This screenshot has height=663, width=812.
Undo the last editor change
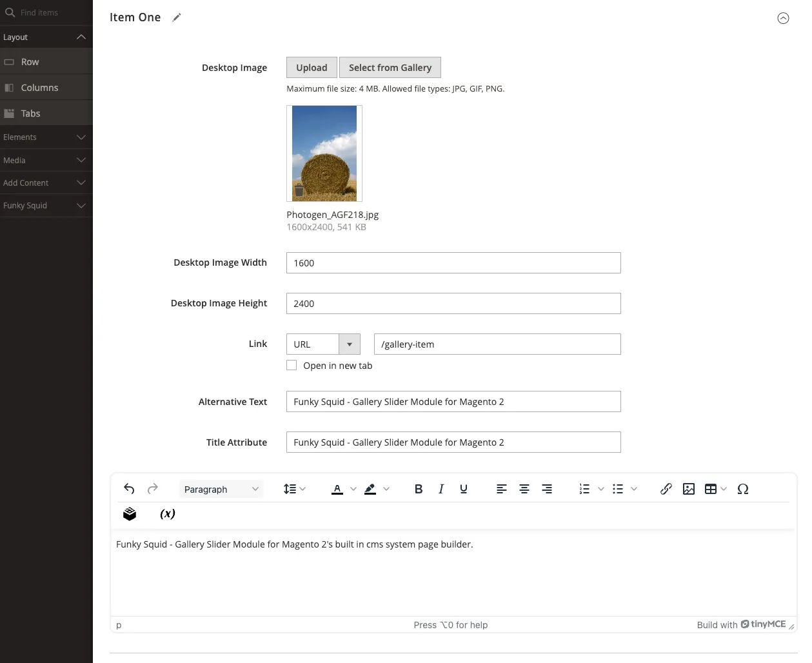click(x=129, y=489)
